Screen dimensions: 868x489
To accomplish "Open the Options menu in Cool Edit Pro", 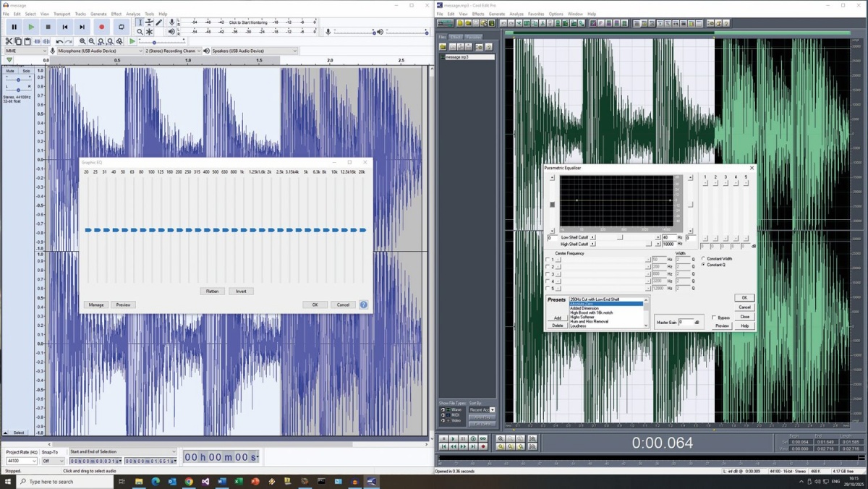I will [556, 14].
